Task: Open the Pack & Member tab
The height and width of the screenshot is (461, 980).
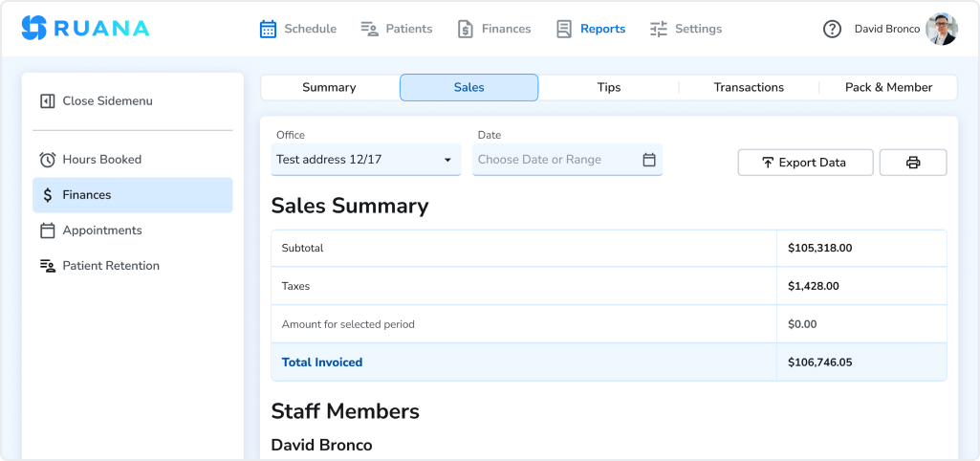Action: click(888, 87)
